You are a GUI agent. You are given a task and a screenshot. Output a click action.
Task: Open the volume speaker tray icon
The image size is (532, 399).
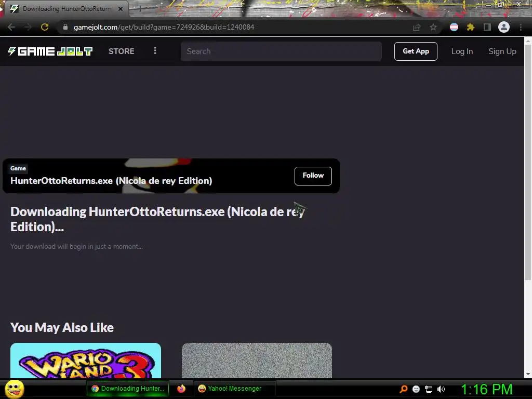coord(441,389)
